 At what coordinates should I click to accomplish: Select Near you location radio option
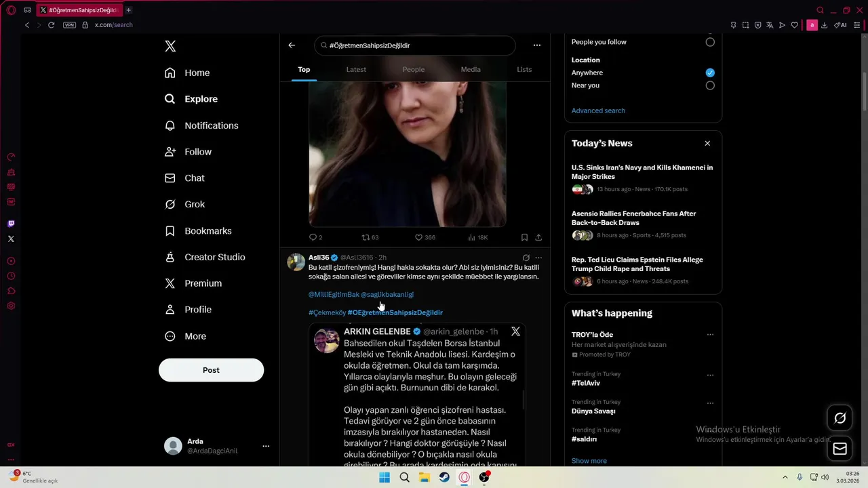click(x=710, y=85)
